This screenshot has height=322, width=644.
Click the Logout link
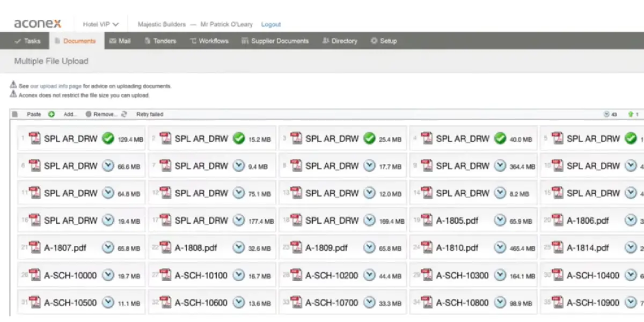coord(270,24)
